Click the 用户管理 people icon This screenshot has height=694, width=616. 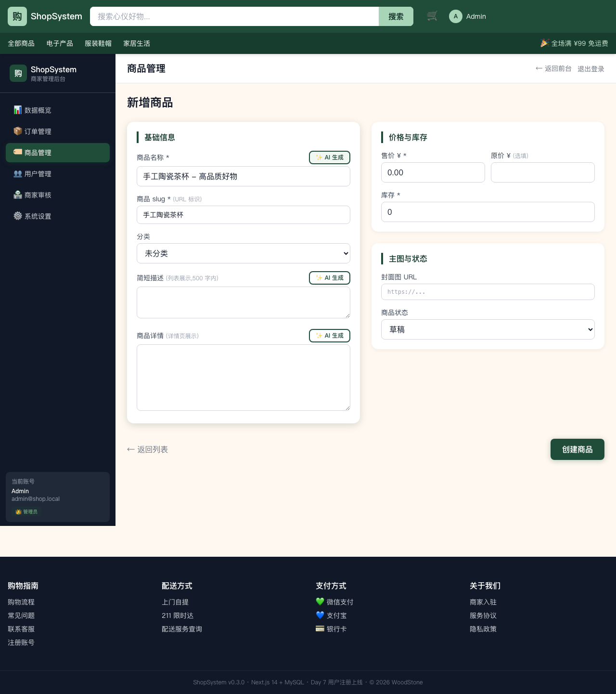(x=18, y=173)
